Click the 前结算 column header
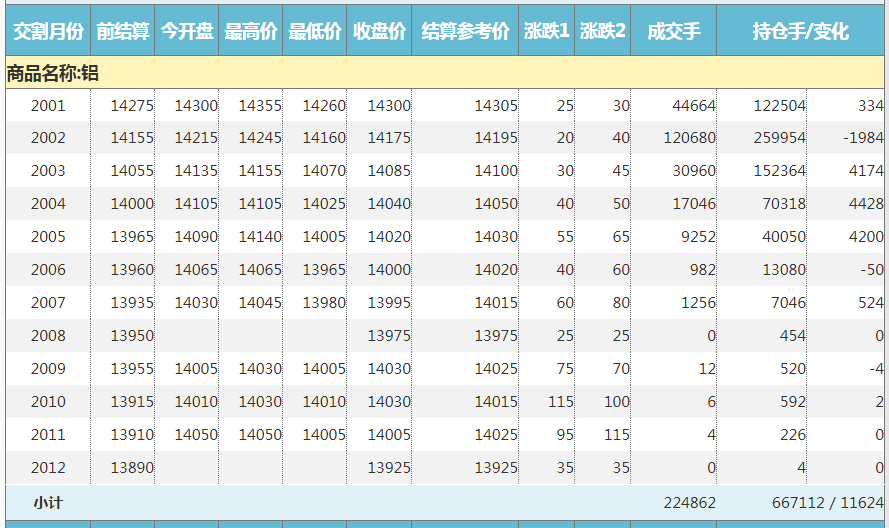889x528 pixels. coord(123,32)
